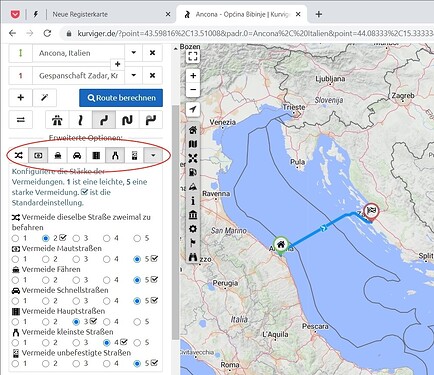Select the extra curvy routing profile
This screenshot has height=375, width=434.
point(151,120)
